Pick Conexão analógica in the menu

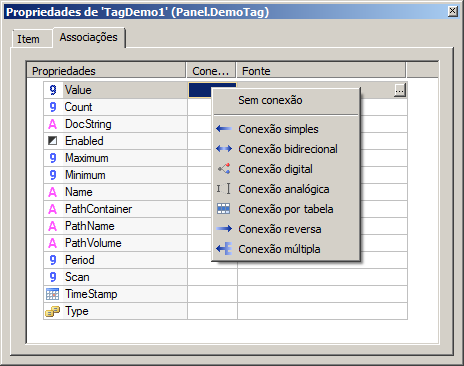point(286,189)
